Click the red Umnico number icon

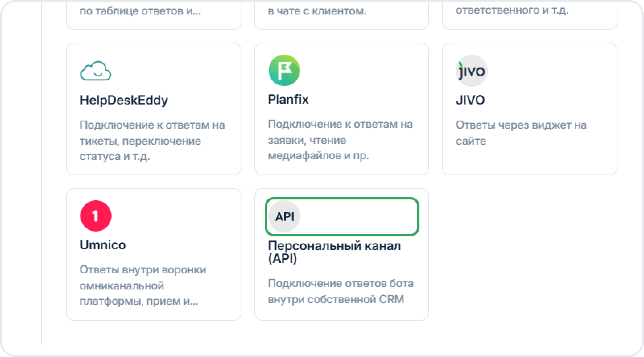[x=96, y=216]
